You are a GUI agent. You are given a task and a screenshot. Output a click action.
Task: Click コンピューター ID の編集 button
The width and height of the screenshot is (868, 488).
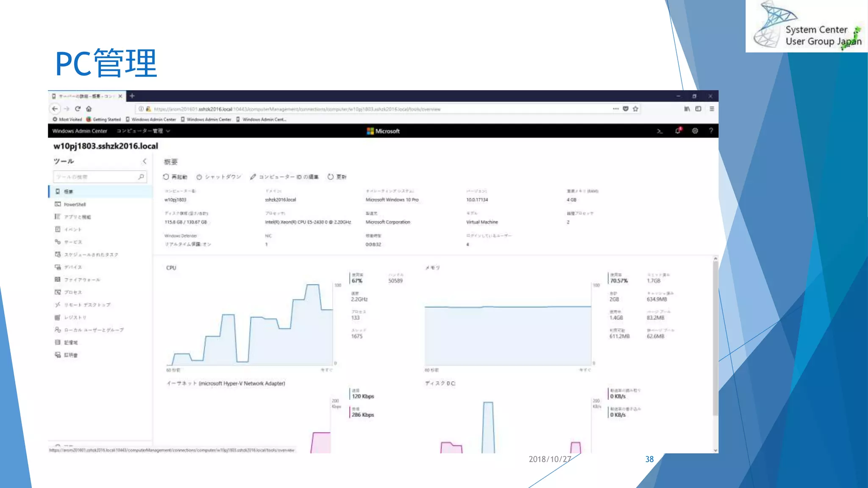coord(284,177)
